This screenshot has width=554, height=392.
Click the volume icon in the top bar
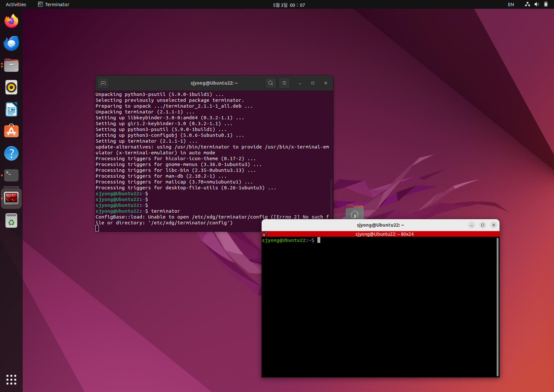536,5
